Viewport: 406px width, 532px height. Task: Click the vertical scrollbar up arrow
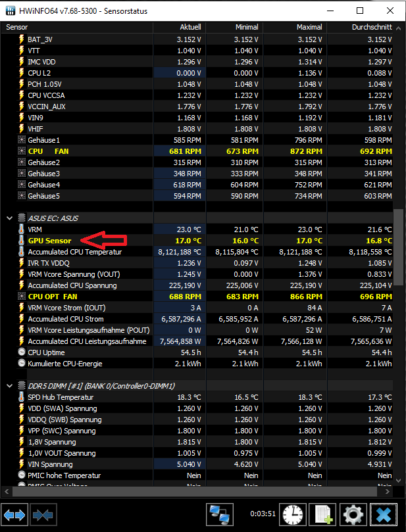pyautogui.click(x=399, y=28)
